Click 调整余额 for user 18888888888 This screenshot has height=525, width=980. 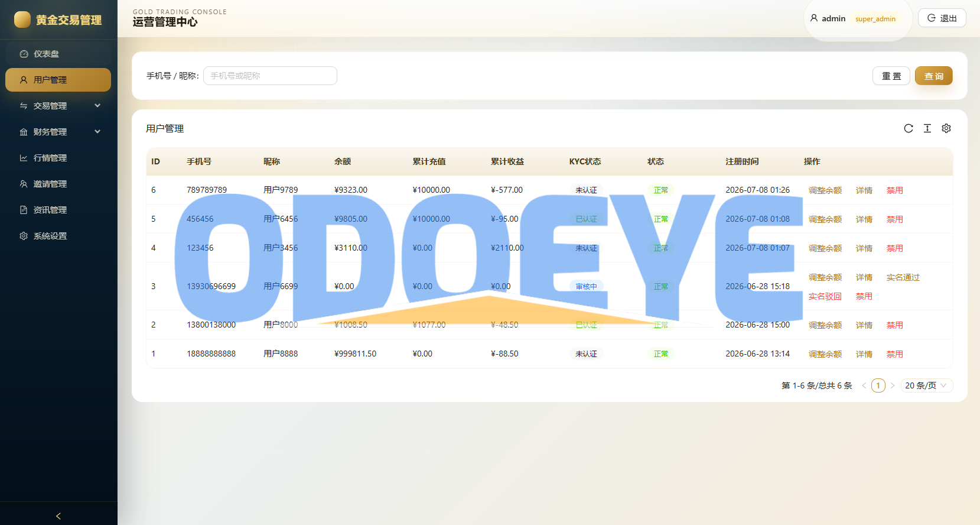825,354
